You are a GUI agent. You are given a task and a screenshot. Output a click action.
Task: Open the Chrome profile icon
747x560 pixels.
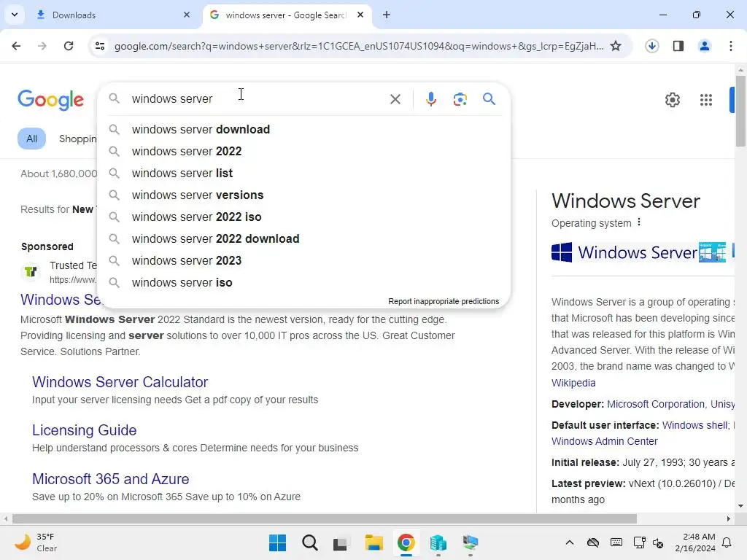click(x=704, y=46)
